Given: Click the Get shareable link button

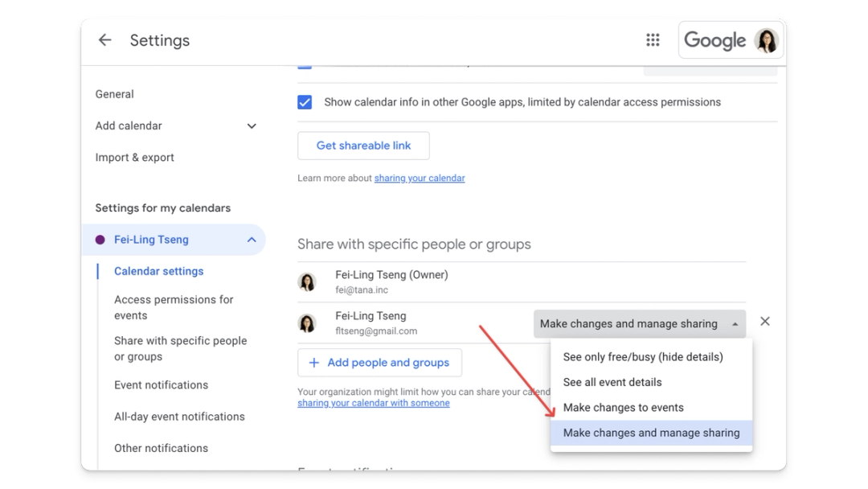Looking at the screenshot, I should click(x=363, y=146).
